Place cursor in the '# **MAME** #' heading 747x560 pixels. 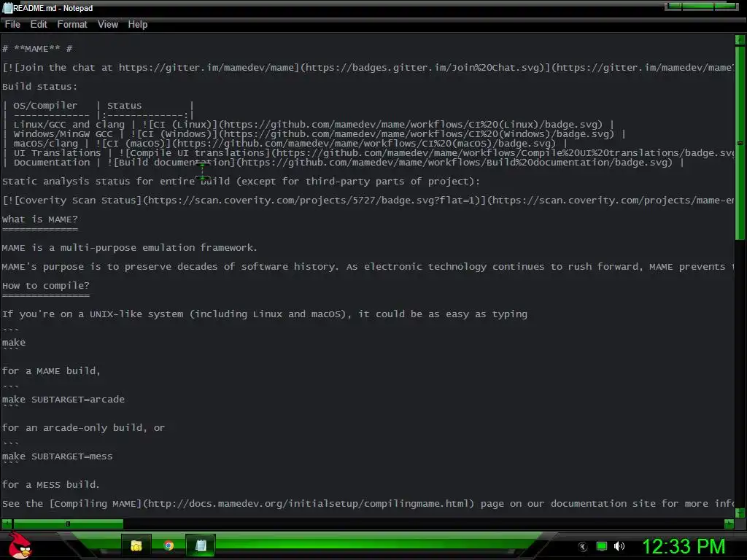[37, 49]
